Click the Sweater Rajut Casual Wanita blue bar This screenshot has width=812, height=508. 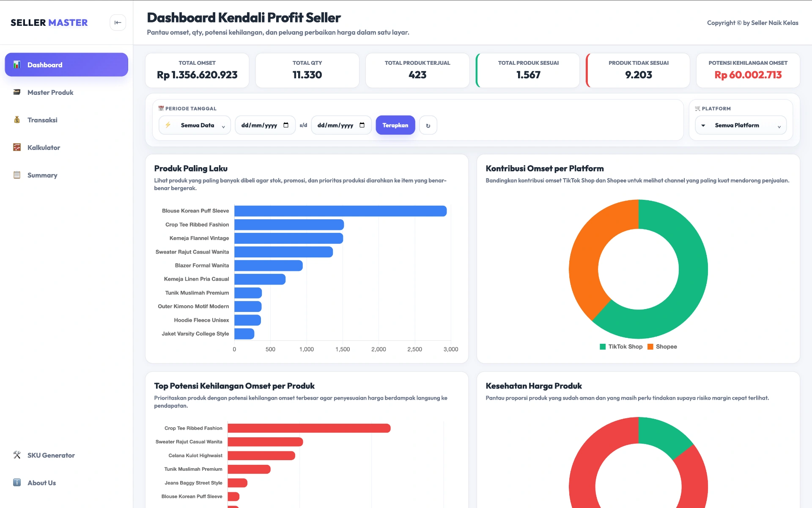coord(283,252)
